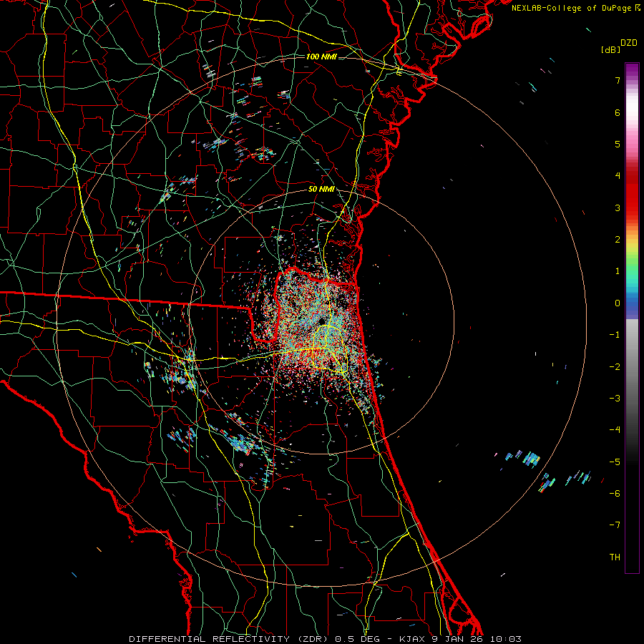Click the KJAX station identifier text
The height and width of the screenshot is (644, 644).
(x=411, y=639)
